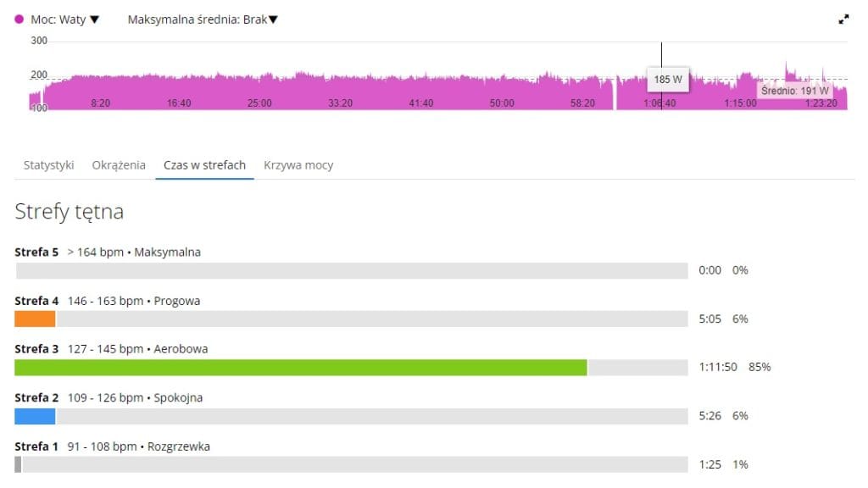The width and height of the screenshot is (868, 488).
Task: Click the blue Strefa 2 bar
Action: point(34,415)
